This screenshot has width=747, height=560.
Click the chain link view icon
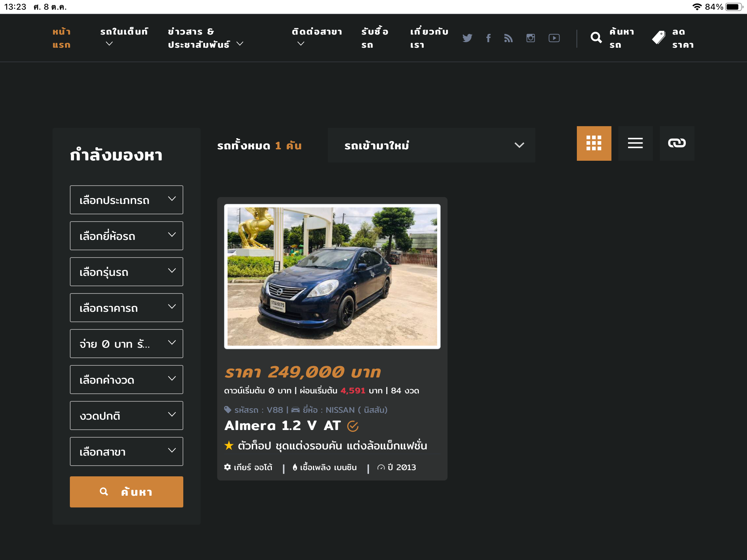[677, 143]
